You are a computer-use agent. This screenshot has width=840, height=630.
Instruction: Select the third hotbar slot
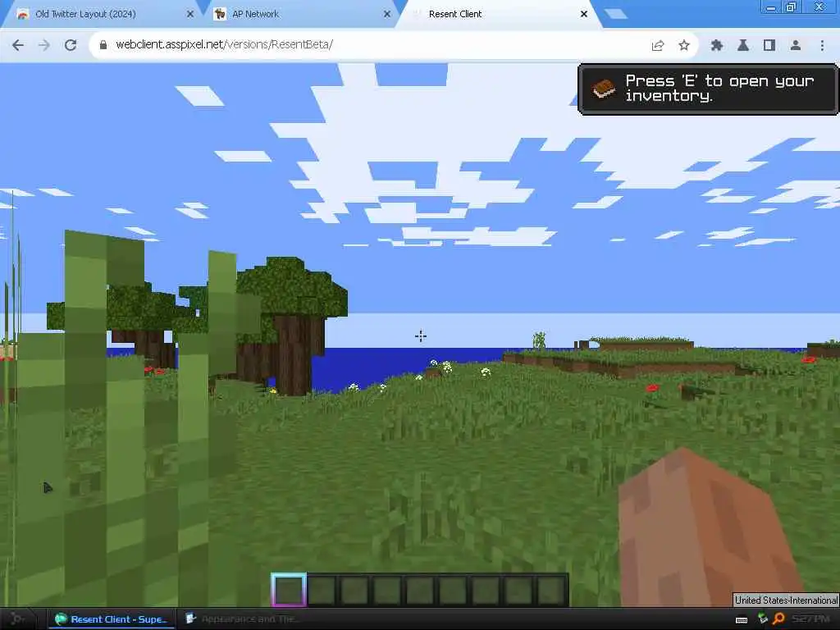click(x=354, y=590)
